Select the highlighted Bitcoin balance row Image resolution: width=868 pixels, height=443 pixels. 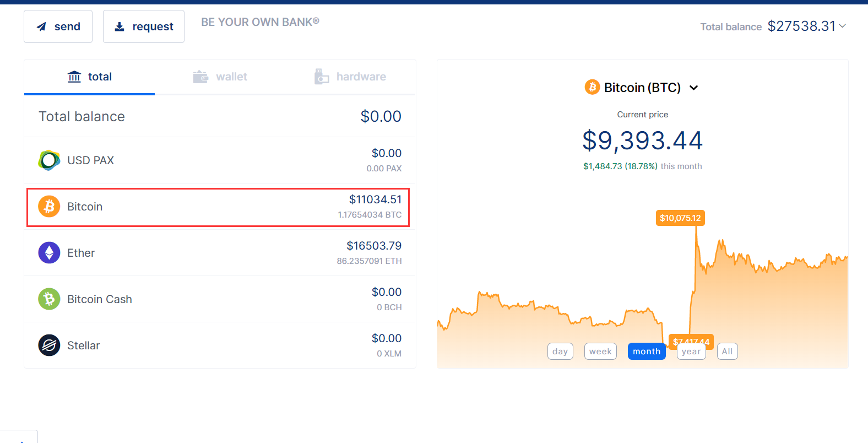pos(218,207)
